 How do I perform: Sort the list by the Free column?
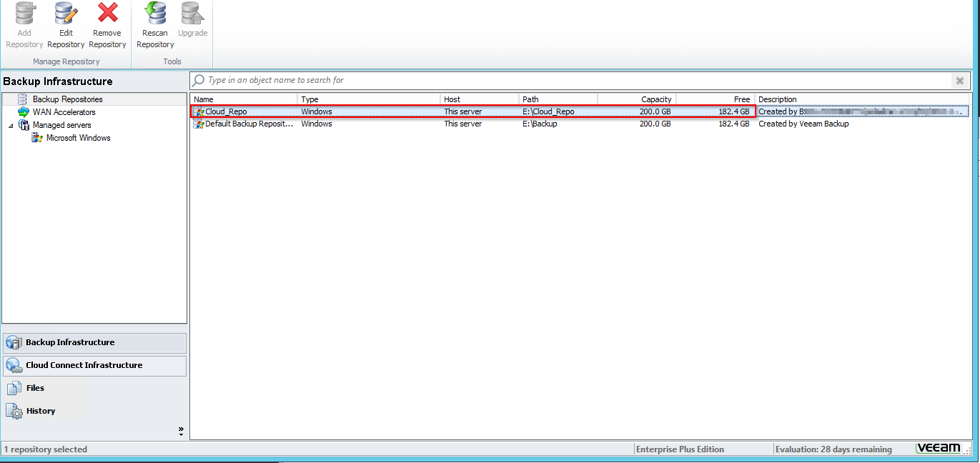tap(716, 99)
